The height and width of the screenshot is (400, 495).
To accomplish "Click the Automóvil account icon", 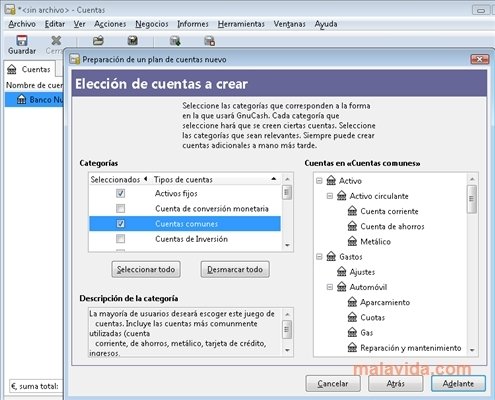I will (x=342, y=287).
